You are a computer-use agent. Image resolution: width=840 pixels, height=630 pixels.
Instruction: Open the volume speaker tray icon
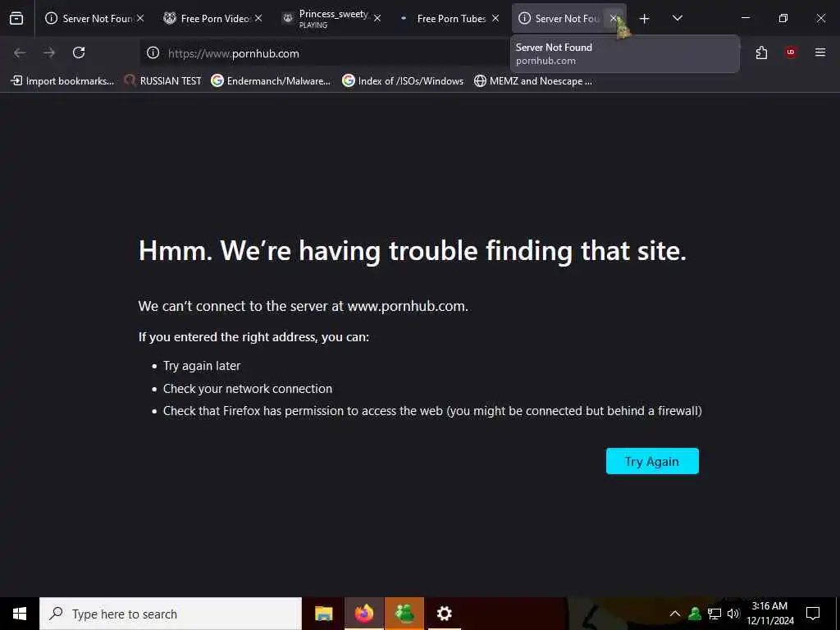tap(733, 614)
